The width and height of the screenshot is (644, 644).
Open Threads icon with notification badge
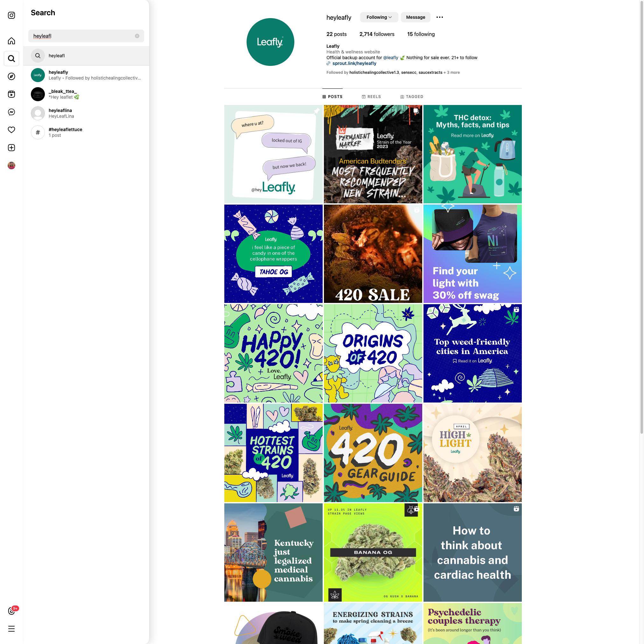pos(11,611)
